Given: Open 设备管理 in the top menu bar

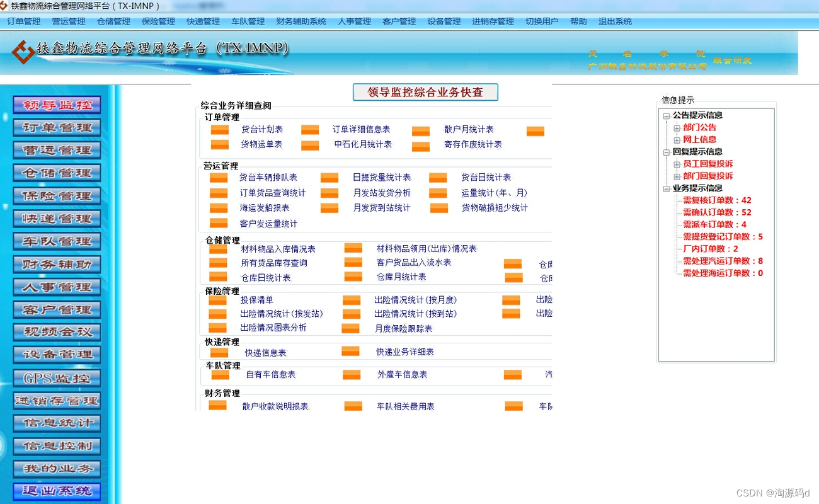Looking at the screenshot, I should 444,21.
